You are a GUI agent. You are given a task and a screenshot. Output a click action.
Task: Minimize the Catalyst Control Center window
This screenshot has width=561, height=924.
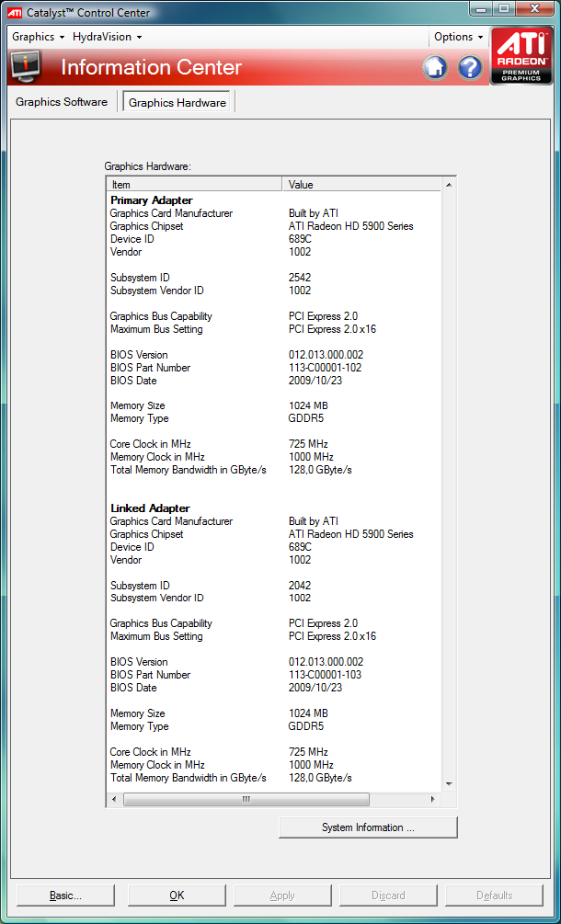482,9
